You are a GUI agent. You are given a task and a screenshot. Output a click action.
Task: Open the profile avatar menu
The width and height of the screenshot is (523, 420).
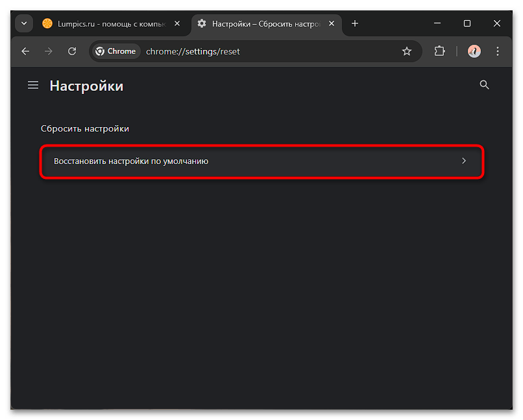(474, 51)
